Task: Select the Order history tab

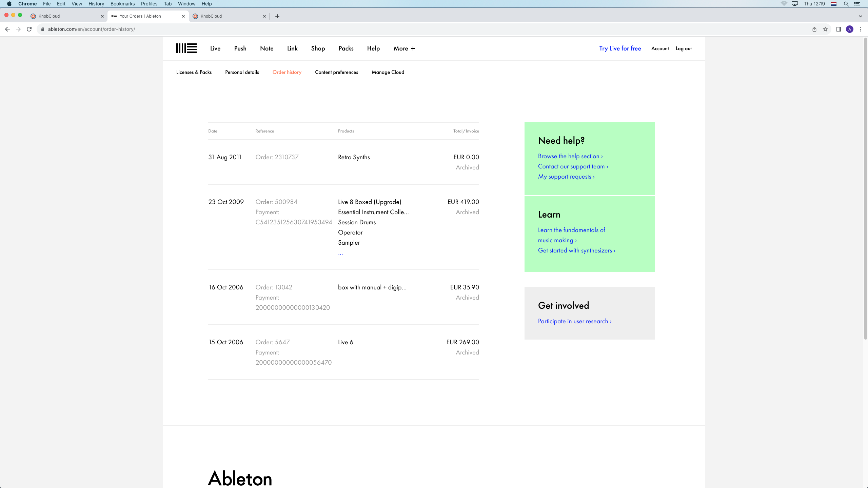Action: click(x=287, y=72)
